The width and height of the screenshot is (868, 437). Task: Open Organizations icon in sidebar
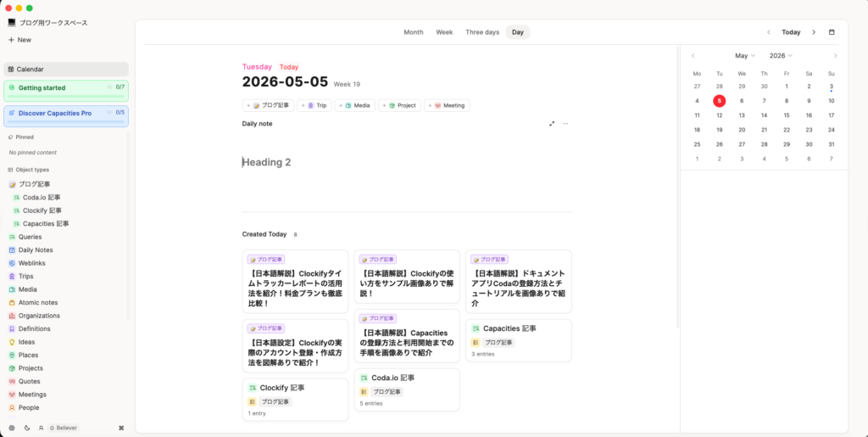point(12,316)
